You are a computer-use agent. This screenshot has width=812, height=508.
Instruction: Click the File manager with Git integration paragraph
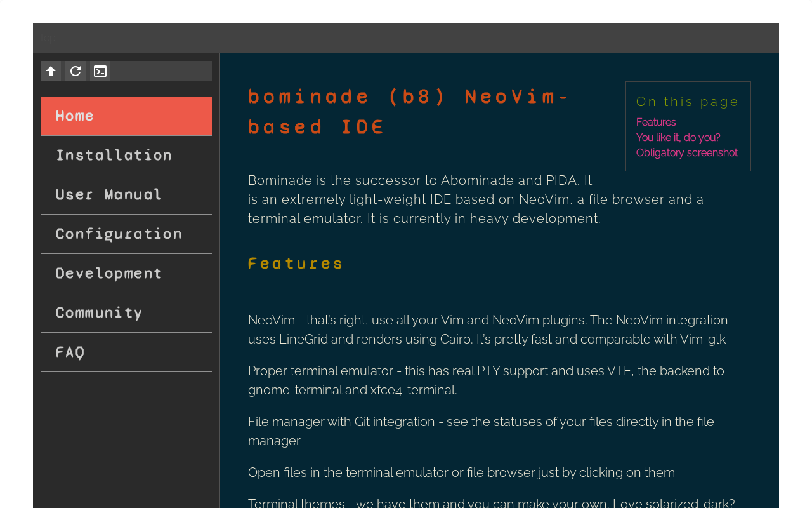(x=481, y=431)
